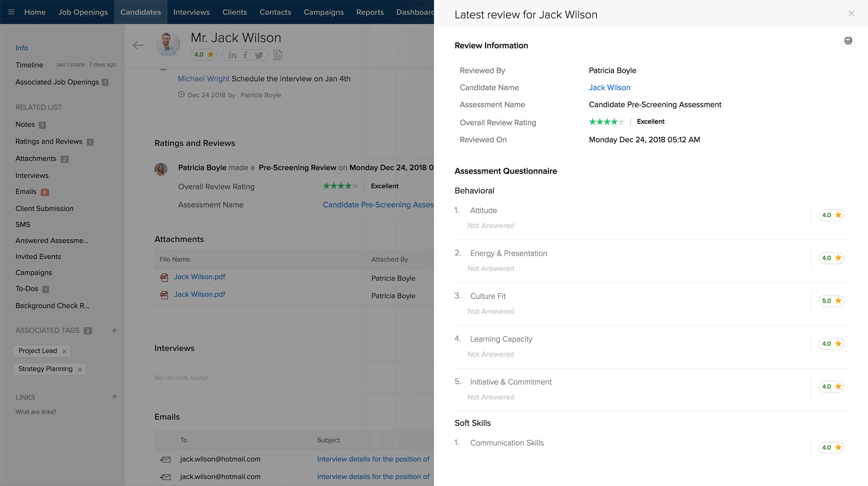Open Candidate Pre-Screening Assessment link
The width and height of the screenshot is (868, 486).
pyautogui.click(x=378, y=205)
